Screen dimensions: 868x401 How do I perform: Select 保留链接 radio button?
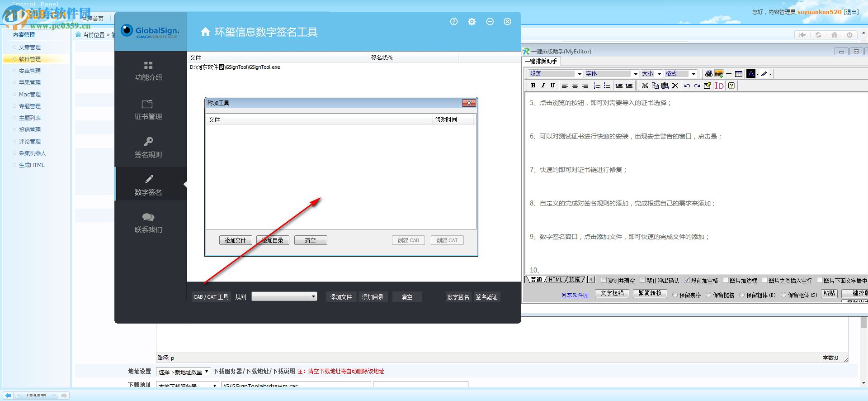708,295
